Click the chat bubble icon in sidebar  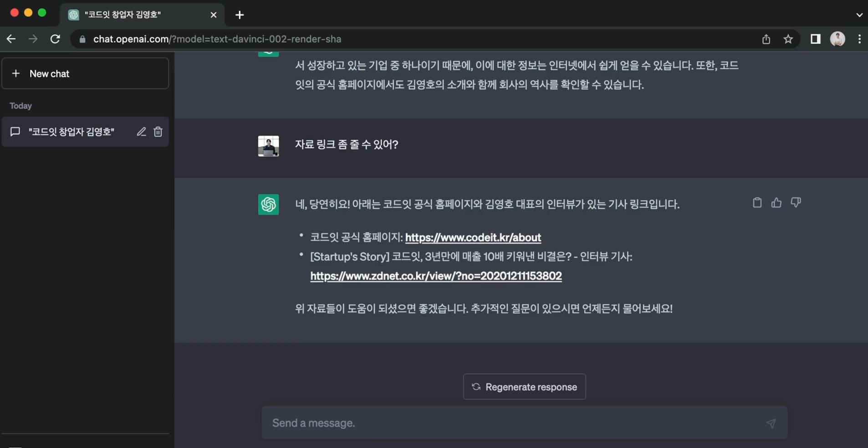tap(15, 132)
